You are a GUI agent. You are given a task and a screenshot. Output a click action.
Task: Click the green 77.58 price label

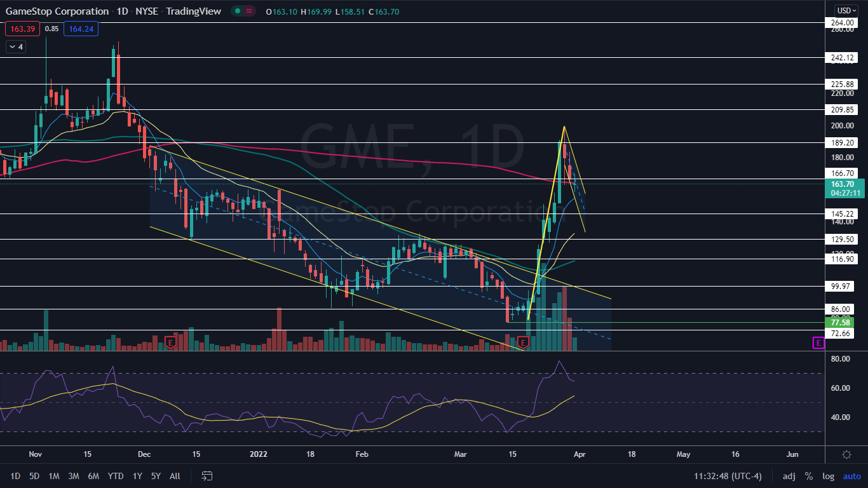point(841,323)
